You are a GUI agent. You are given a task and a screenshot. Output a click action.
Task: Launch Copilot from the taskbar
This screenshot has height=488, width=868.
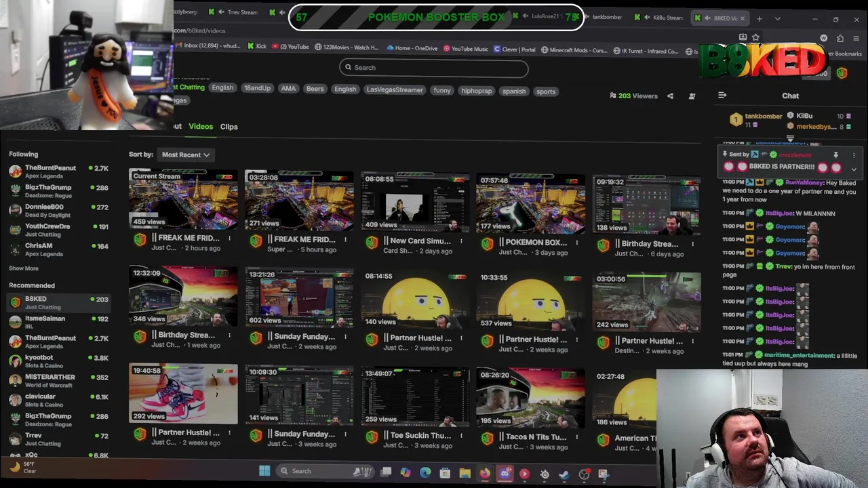point(406,472)
